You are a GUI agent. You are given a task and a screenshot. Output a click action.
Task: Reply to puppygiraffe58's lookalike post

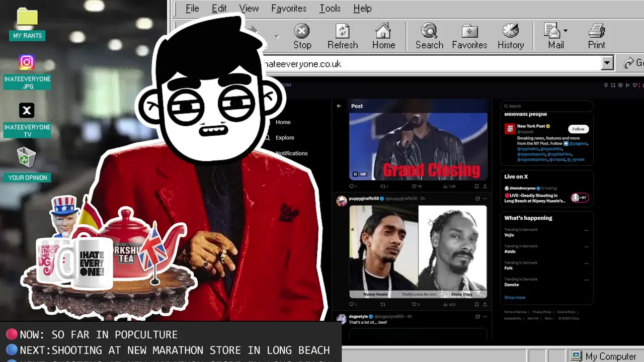pyautogui.click(x=353, y=304)
